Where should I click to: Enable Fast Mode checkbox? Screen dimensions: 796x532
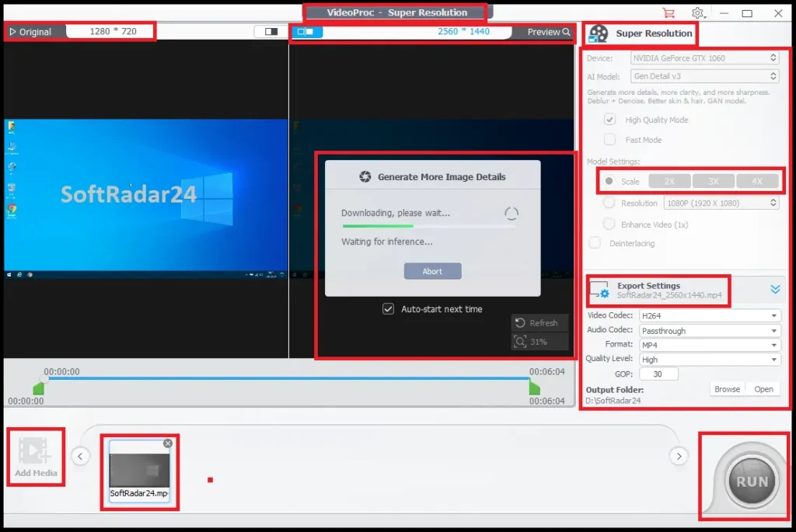coord(609,140)
